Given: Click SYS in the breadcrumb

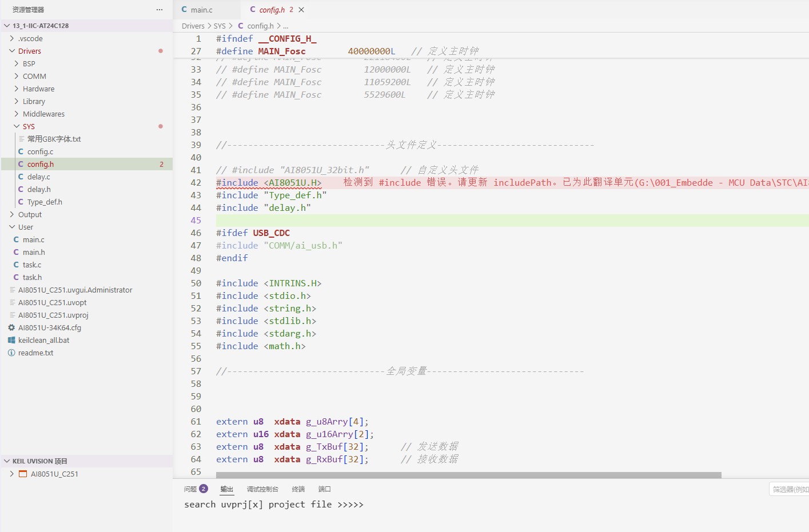Looking at the screenshot, I should [220, 26].
